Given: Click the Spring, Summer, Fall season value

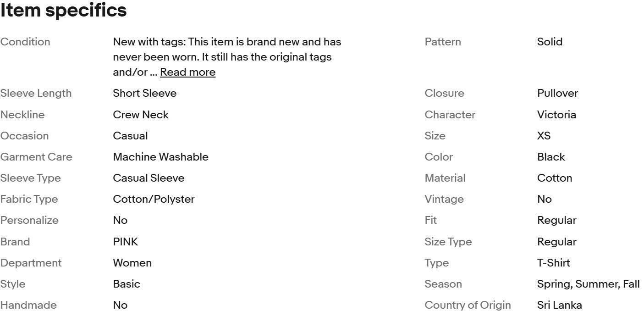Looking at the screenshot, I should tap(588, 284).
